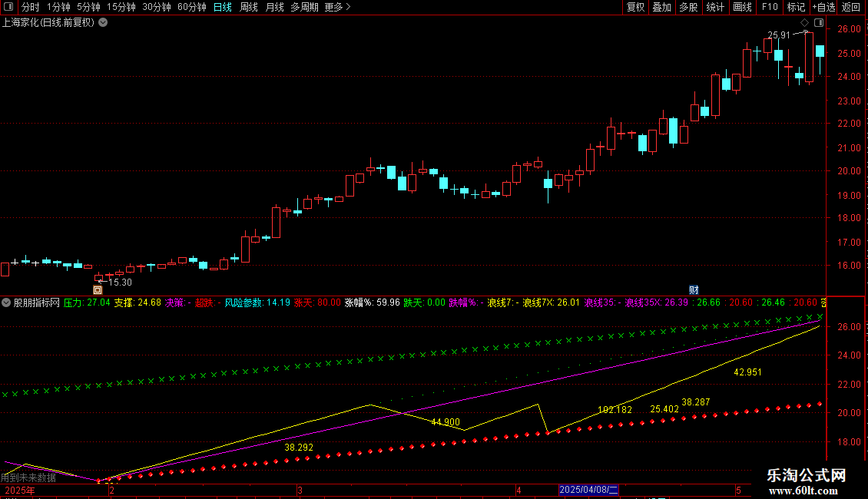Click the 浪线35X: 26.39 readout
Image resolution: width=868 pixels, height=499 pixels.
(x=657, y=302)
